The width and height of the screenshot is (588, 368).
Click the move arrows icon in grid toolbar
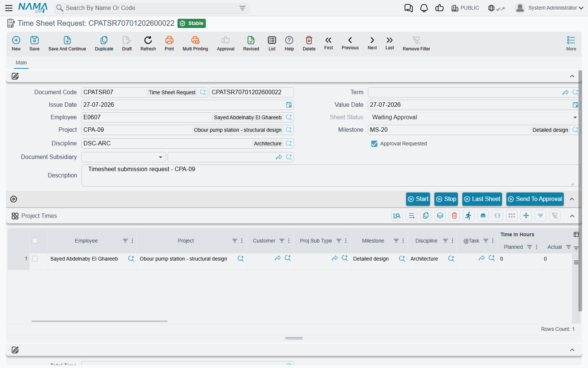(x=526, y=216)
